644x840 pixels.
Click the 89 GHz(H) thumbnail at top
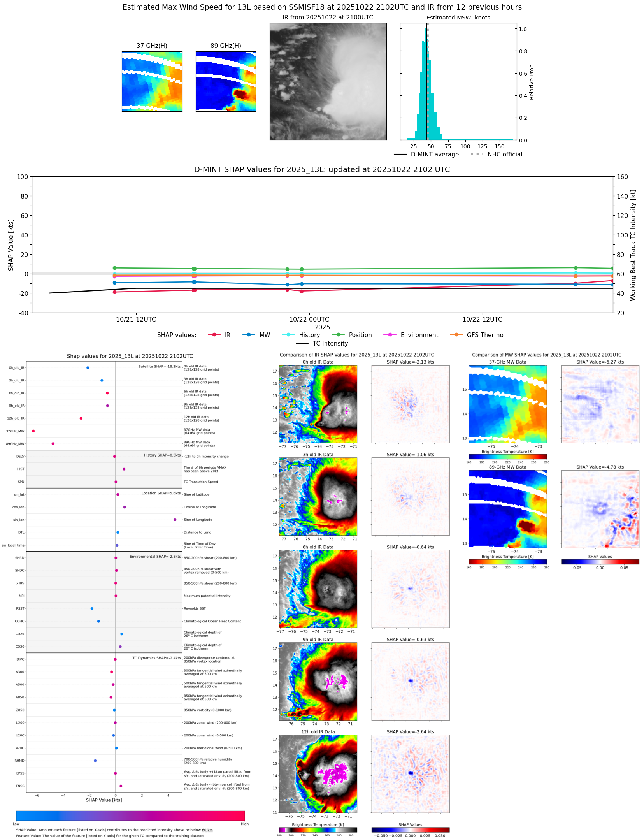tap(226, 81)
